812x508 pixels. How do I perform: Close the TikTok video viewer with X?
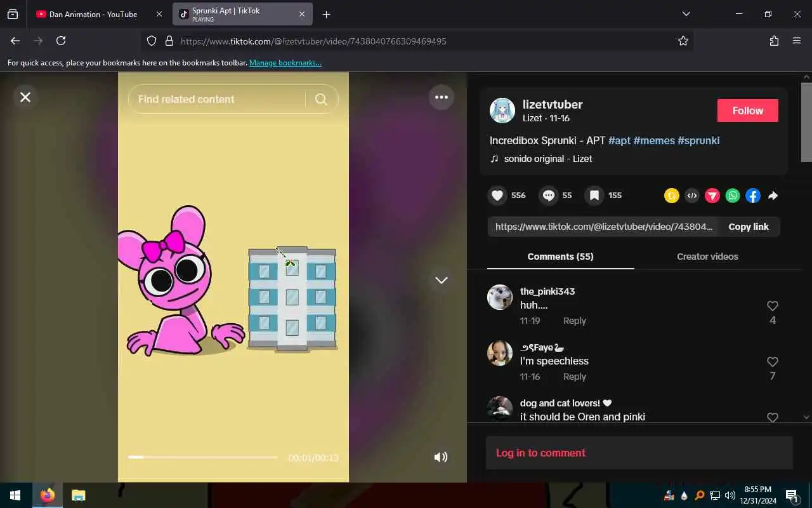[25, 97]
